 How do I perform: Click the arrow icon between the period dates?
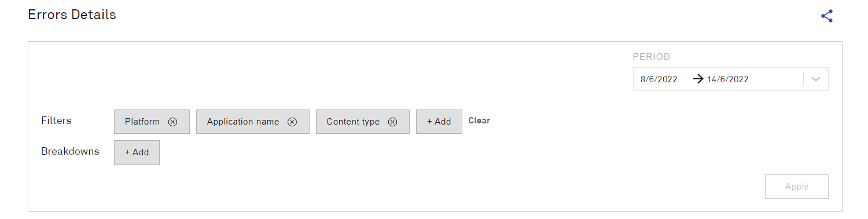(698, 79)
